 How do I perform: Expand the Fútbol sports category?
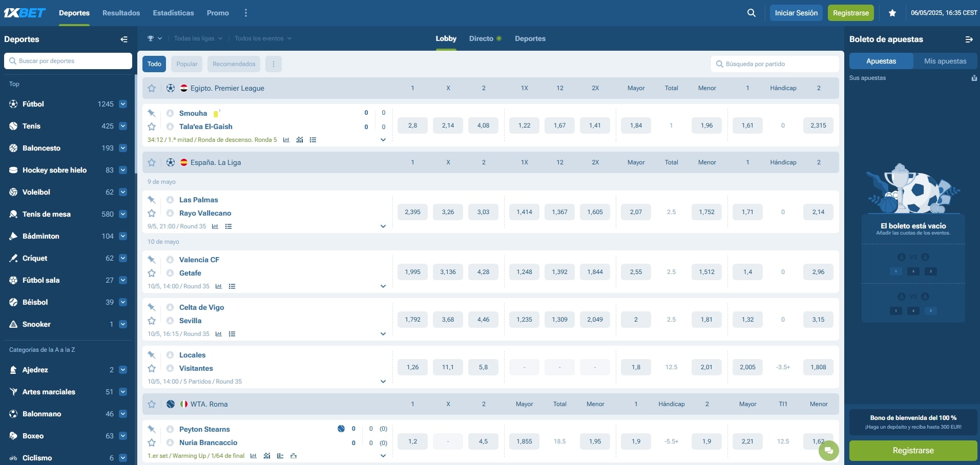point(123,104)
